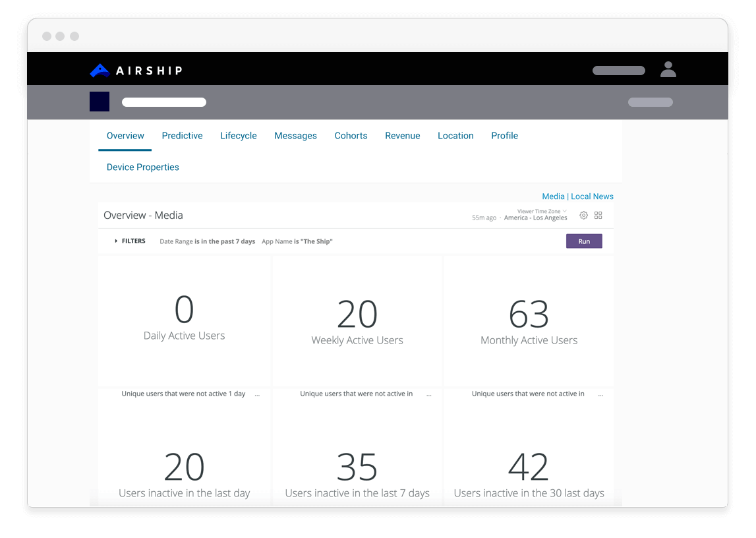
Task: Open dashboard settings gear icon
Action: coord(583,216)
